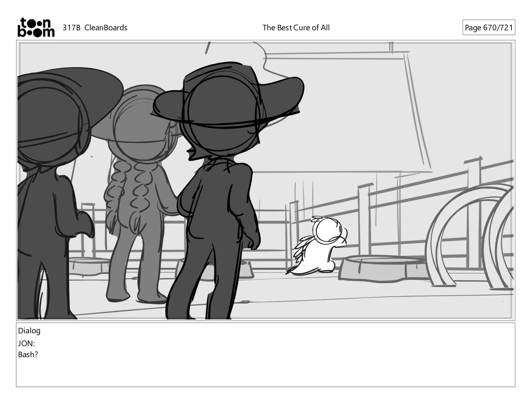Select the dialog line 'Bash?'
Viewport: 532px width, 411px height.
point(28,355)
